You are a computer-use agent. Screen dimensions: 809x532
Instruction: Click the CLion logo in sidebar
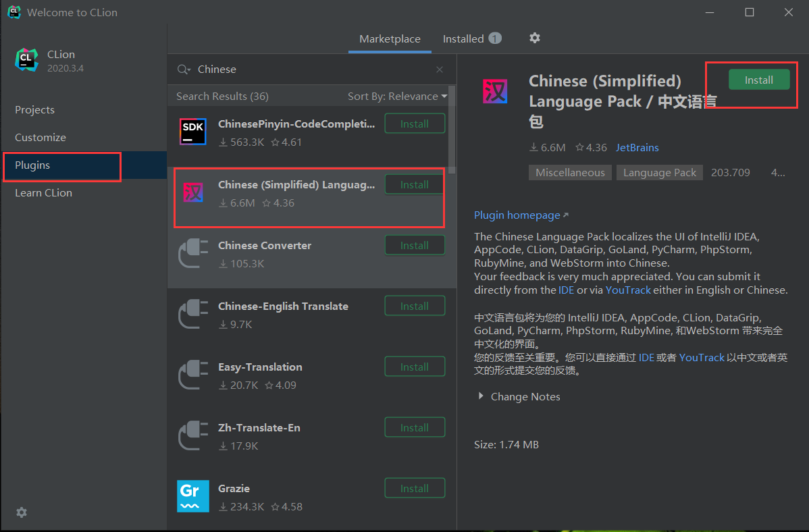pos(26,60)
